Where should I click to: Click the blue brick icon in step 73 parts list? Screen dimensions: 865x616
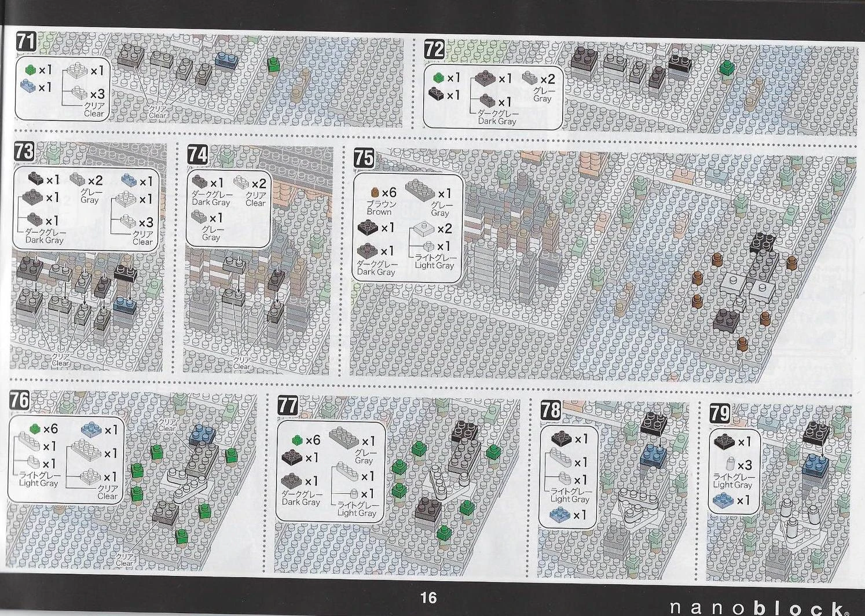coord(130,181)
